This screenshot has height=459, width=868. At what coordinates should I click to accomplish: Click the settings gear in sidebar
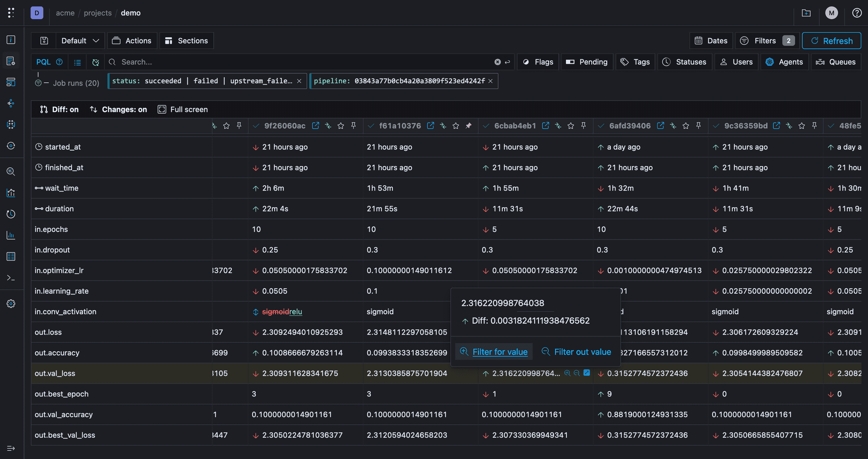point(11,303)
